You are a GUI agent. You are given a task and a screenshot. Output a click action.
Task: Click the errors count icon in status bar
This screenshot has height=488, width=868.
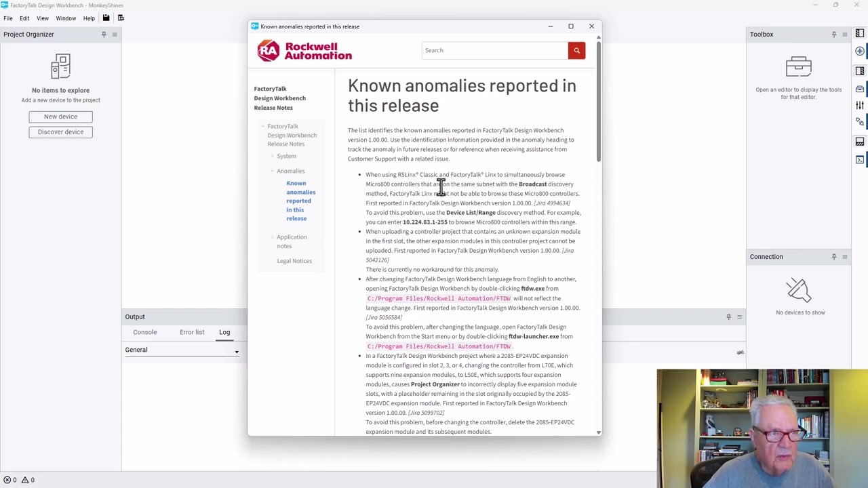coord(7,480)
